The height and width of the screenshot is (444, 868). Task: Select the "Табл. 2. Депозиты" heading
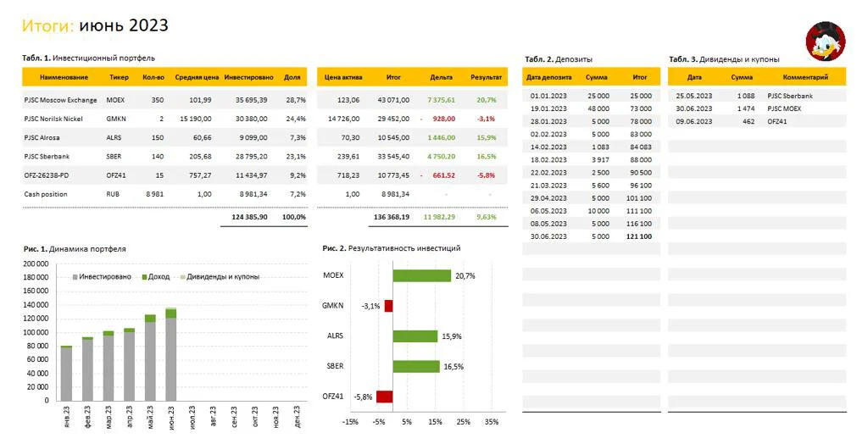[559, 59]
